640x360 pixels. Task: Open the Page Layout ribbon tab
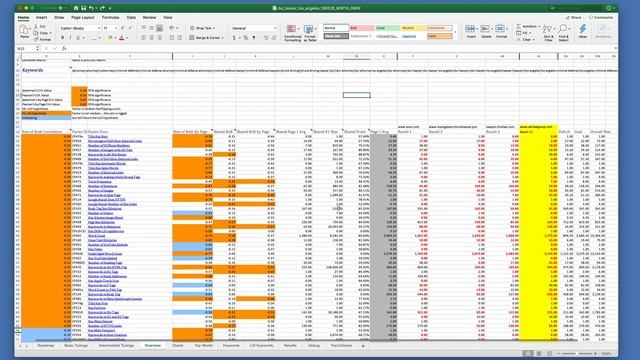tap(83, 18)
